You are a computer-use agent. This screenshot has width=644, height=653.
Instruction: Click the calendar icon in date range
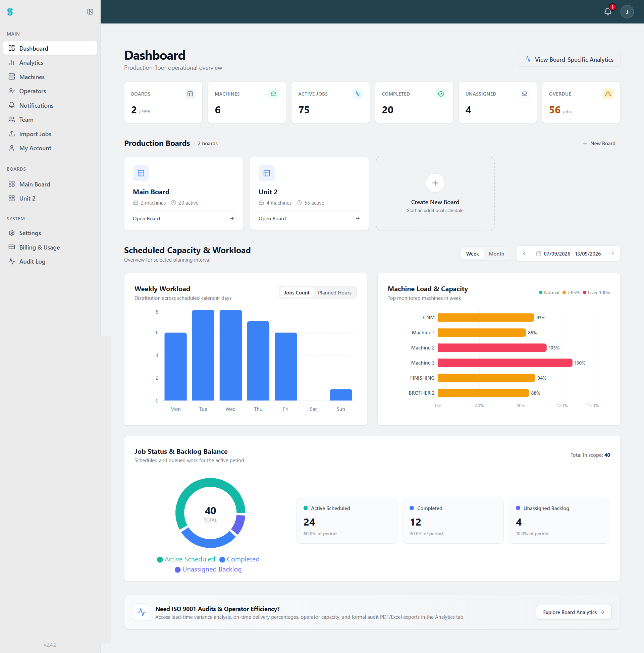(539, 254)
